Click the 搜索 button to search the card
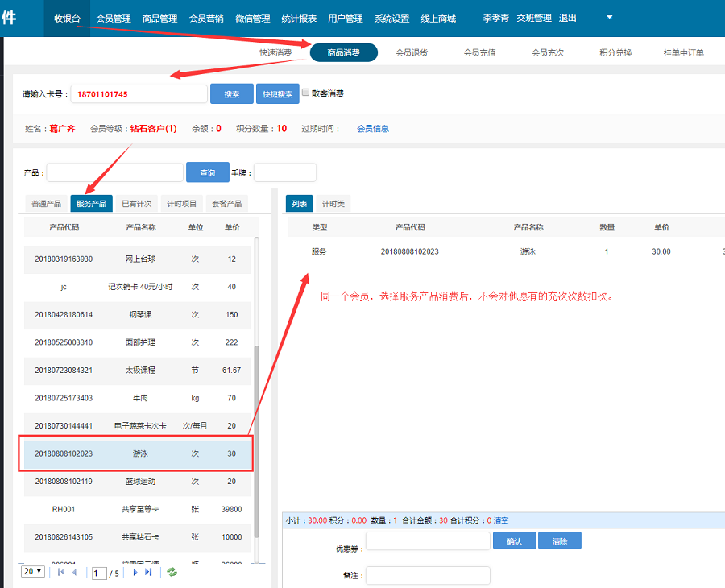 (231, 93)
